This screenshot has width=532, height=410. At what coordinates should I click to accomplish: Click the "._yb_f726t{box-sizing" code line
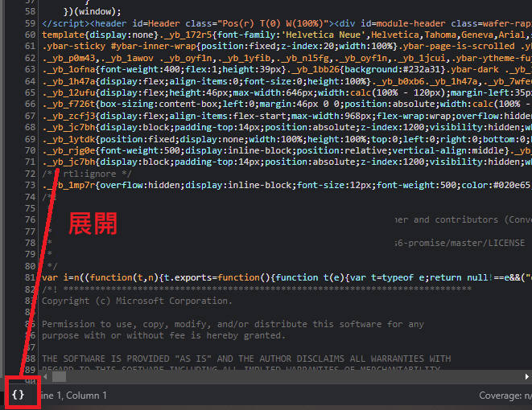click(287, 104)
